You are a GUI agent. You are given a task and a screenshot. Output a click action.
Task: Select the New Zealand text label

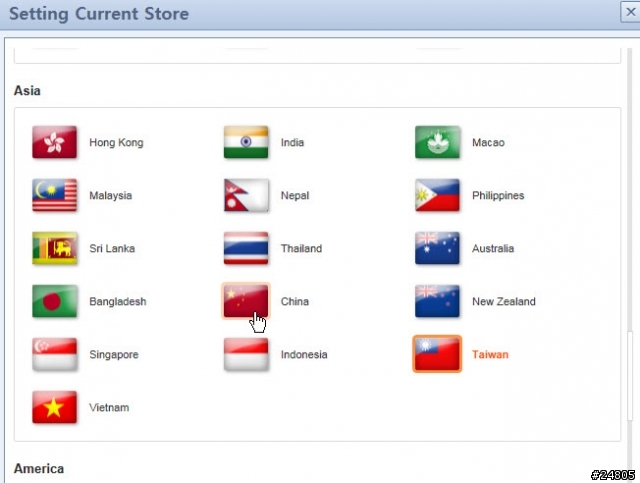pos(504,302)
